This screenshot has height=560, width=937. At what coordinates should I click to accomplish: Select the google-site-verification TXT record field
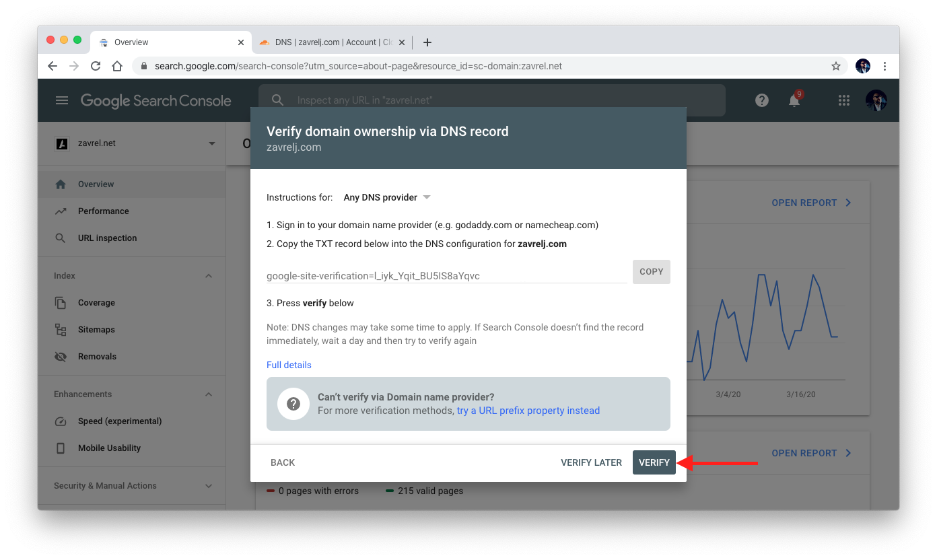click(x=447, y=275)
